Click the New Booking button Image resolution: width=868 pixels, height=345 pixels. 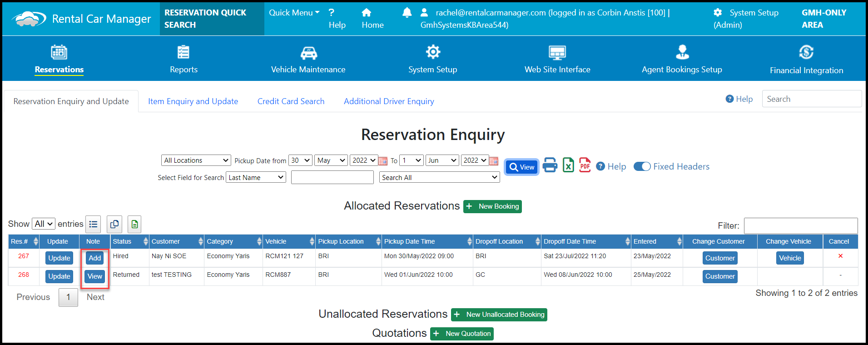[492, 206]
